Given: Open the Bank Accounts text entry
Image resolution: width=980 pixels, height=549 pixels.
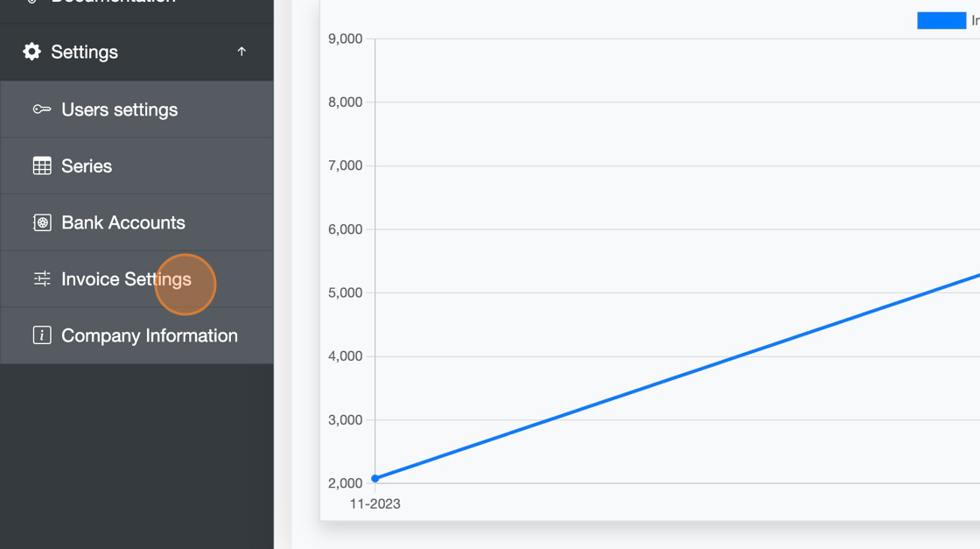Looking at the screenshot, I should click(x=122, y=222).
